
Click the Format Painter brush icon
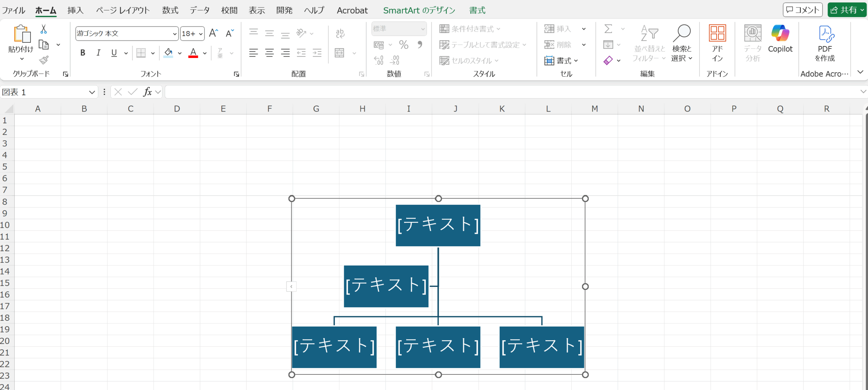pyautogui.click(x=44, y=60)
